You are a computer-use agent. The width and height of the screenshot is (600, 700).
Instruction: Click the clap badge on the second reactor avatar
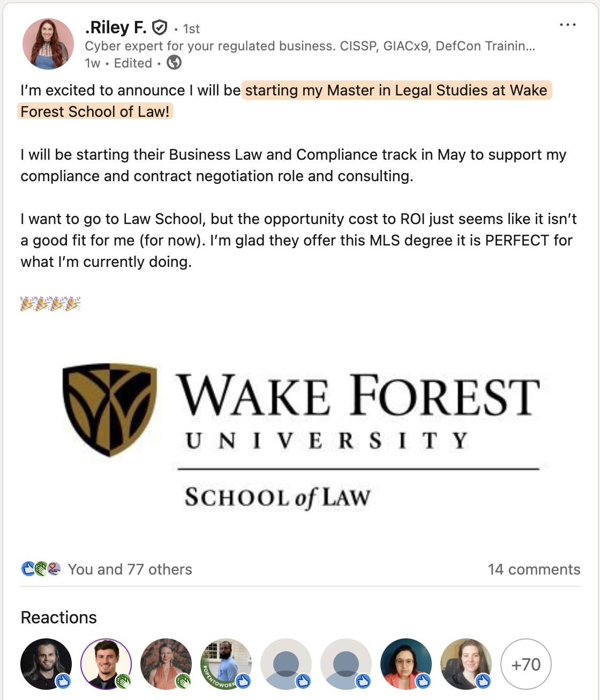pos(123,680)
